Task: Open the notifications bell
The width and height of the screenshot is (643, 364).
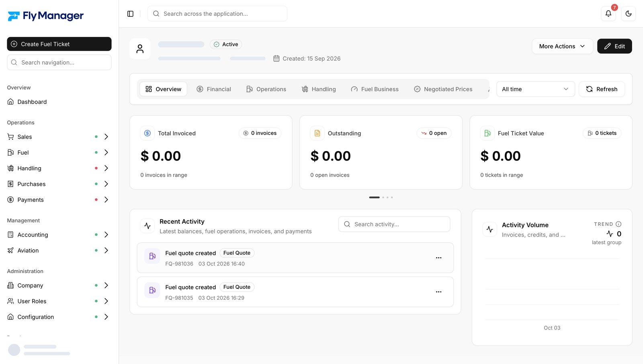Action: [608, 14]
